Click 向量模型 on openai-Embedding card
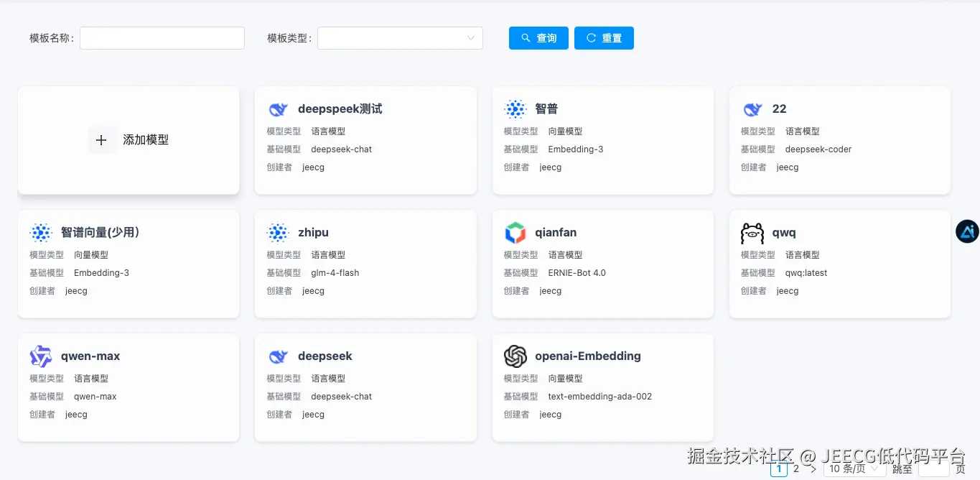This screenshot has height=480, width=980. tap(565, 379)
